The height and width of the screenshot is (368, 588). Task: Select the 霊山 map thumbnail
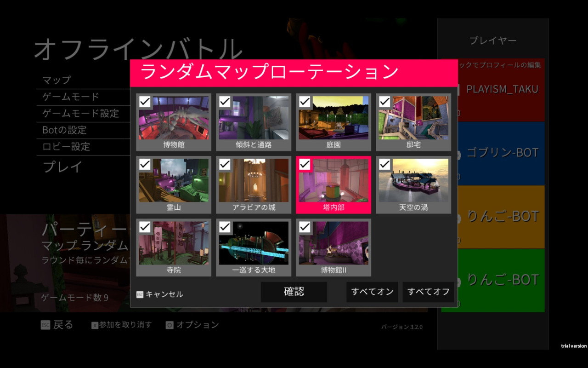coord(174,185)
